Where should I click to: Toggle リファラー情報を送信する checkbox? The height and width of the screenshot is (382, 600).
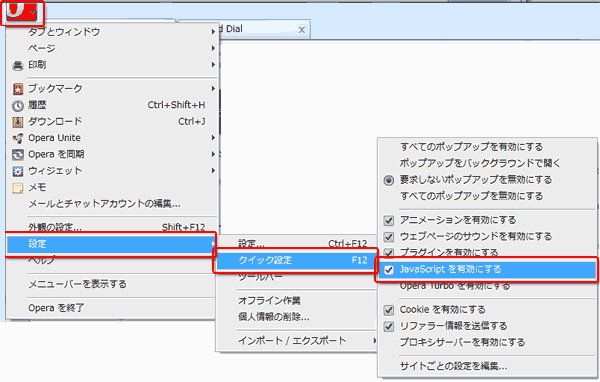389,326
